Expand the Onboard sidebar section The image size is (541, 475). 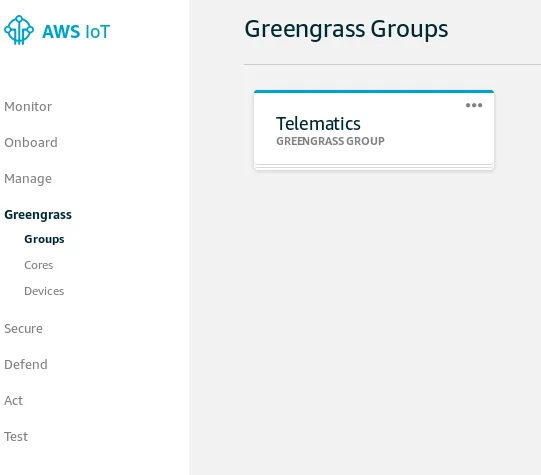(x=31, y=142)
